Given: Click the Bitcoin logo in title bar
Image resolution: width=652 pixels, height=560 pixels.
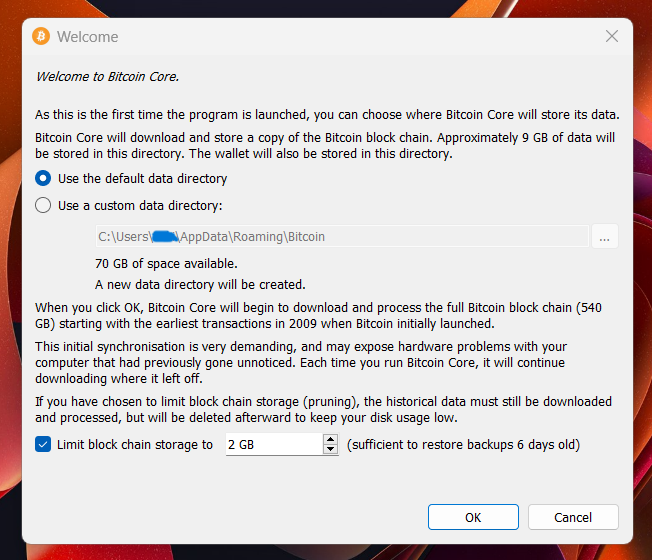Looking at the screenshot, I should click(41, 37).
